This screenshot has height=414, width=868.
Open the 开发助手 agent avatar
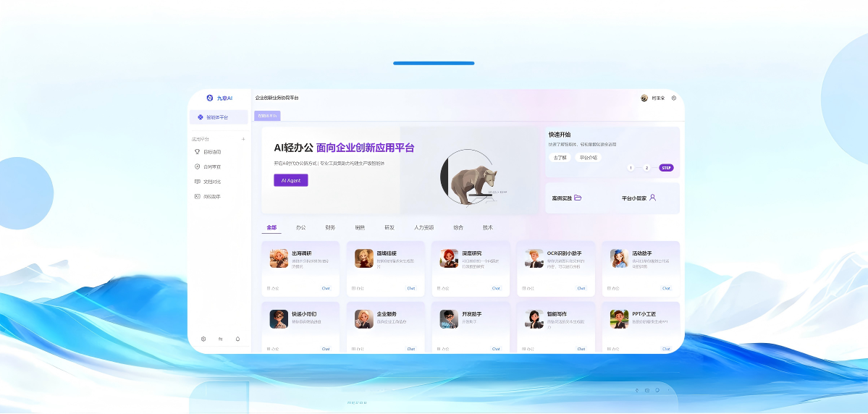coord(449,318)
